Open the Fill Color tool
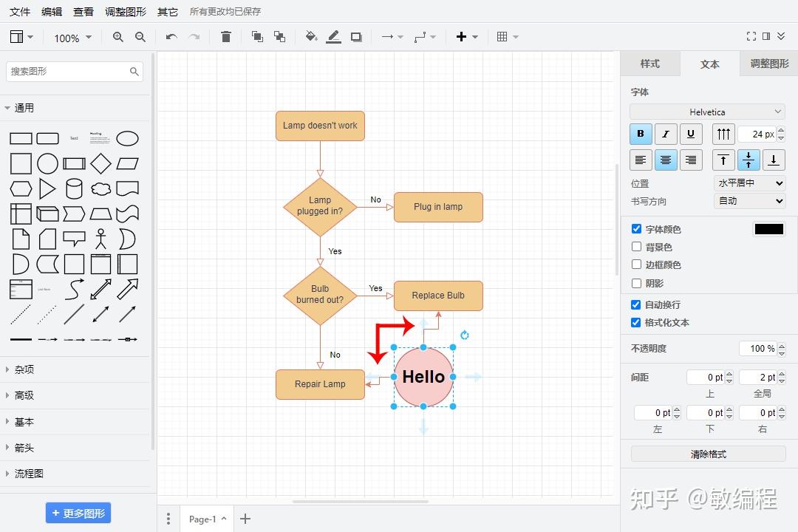 [310, 36]
